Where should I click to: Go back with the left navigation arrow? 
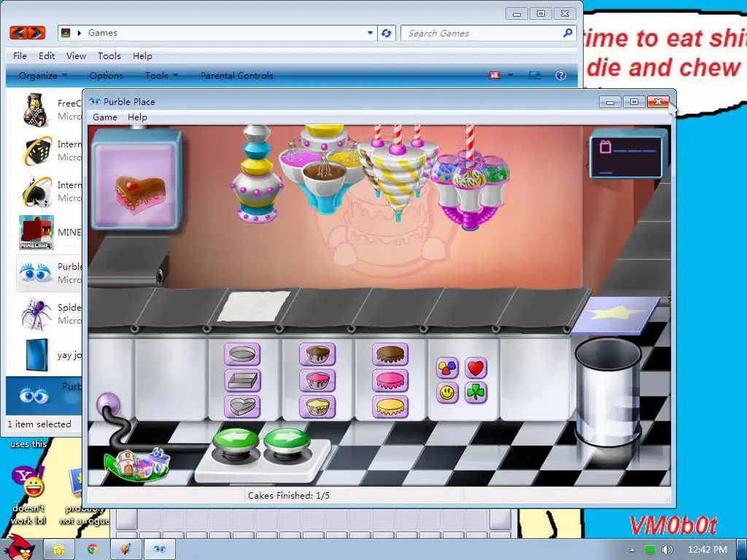point(18,33)
